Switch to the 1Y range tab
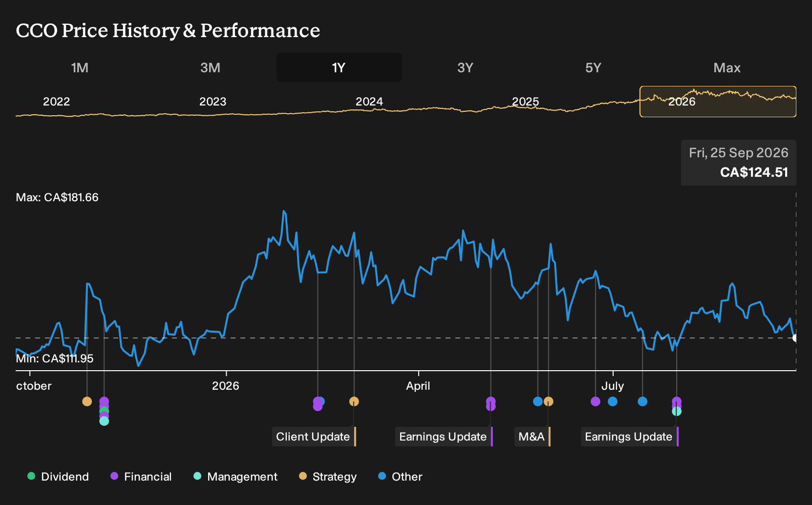The image size is (812, 505). (339, 67)
